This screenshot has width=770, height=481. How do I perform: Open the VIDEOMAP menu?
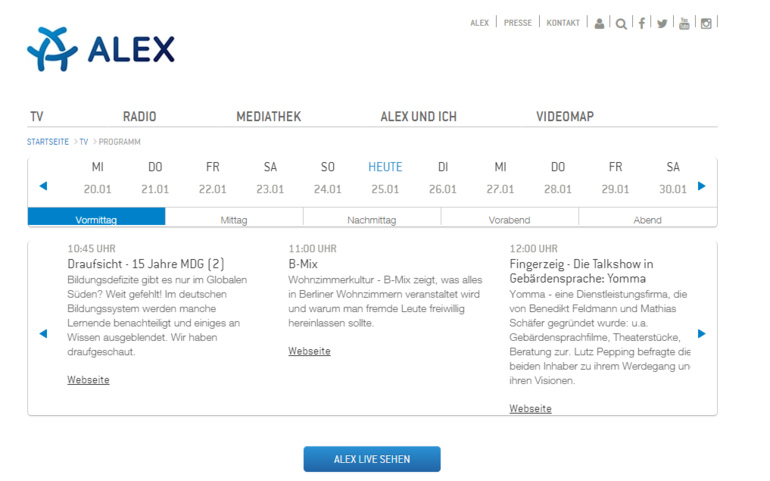(x=565, y=116)
